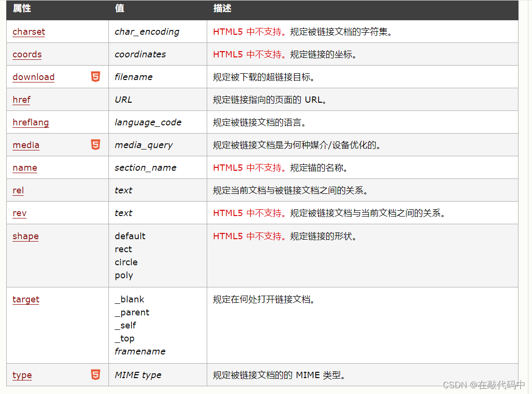The width and height of the screenshot is (532, 394).
Task: Click the media_query value text
Action: tap(144, 145)
